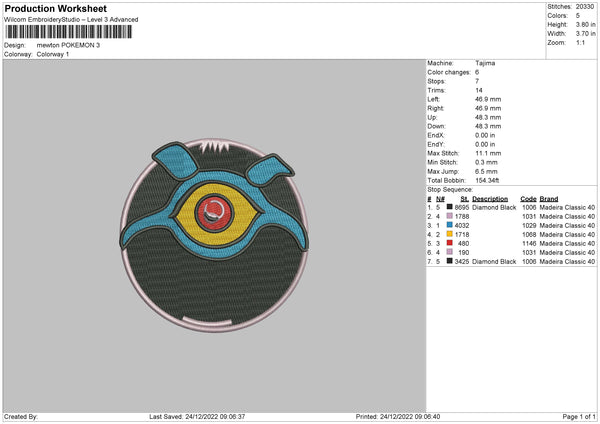This screenshot has width=600, height=424.
Task: Click the 'EndY:' label
Action: coord(436,144)
